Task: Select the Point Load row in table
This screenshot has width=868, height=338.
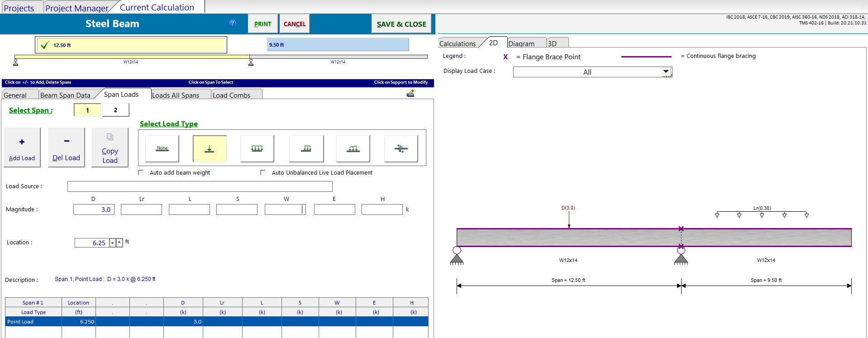Action: click(x=217, y=322)
